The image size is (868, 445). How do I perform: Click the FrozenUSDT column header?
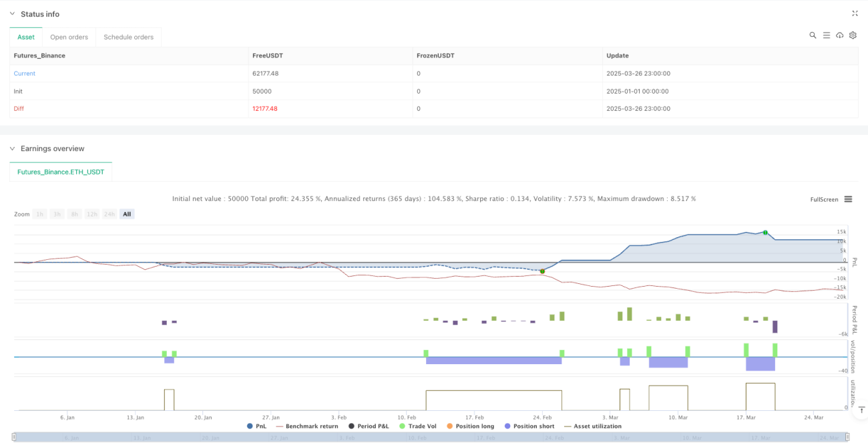435,55
